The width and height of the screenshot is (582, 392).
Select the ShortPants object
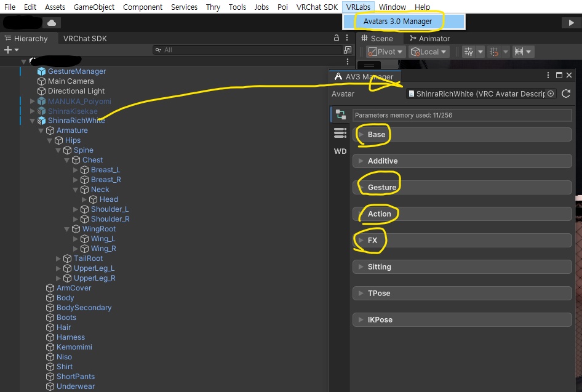coord(75,377)
